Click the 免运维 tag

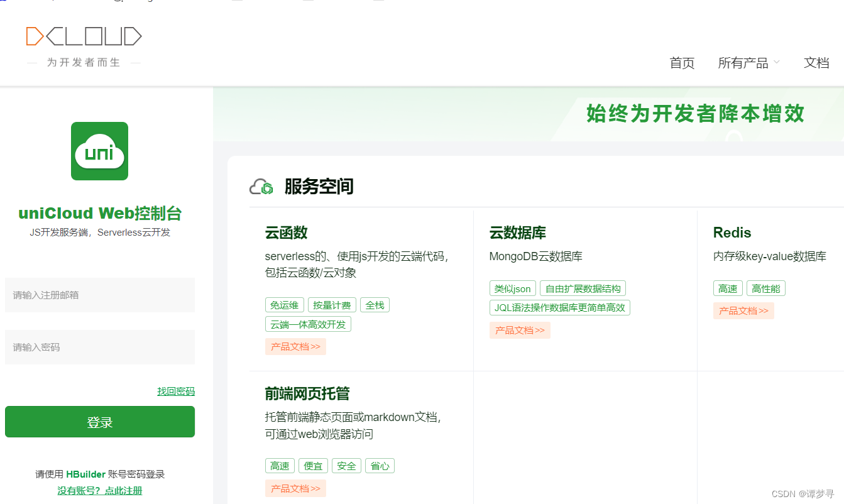285,305
